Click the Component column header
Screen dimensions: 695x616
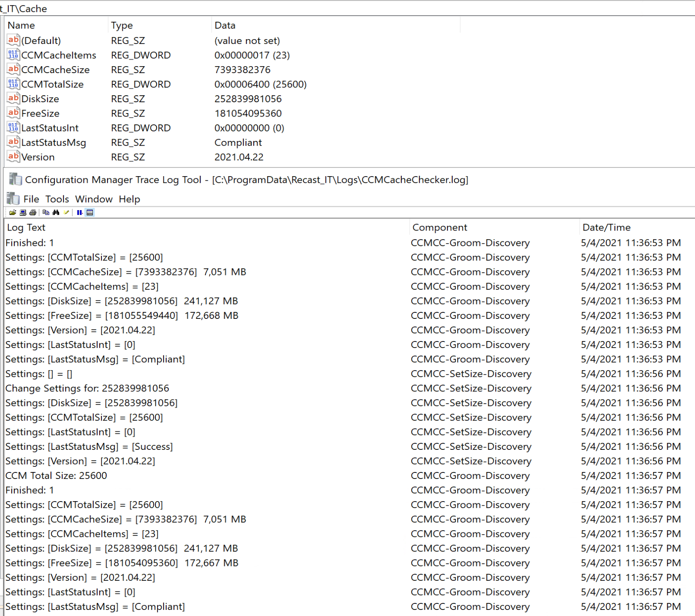(440, 228)
